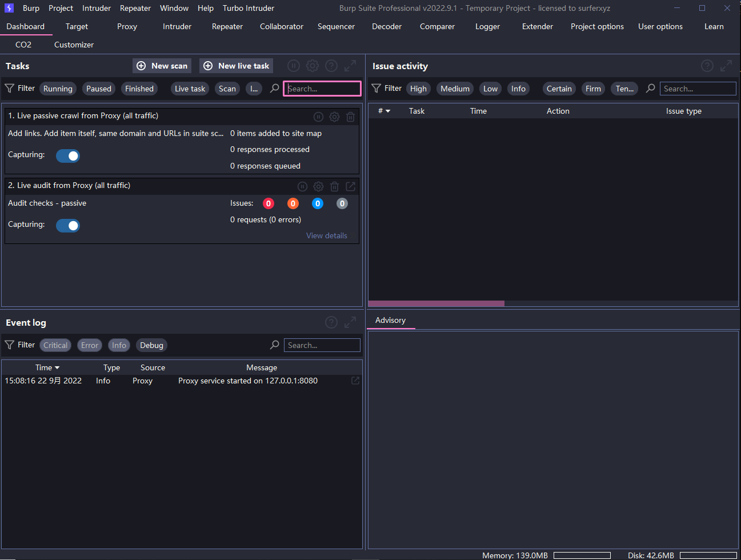Viewport: 741px width, 560px height.
Task: Open help icon in Event log panel
Action: click(331, 322)
